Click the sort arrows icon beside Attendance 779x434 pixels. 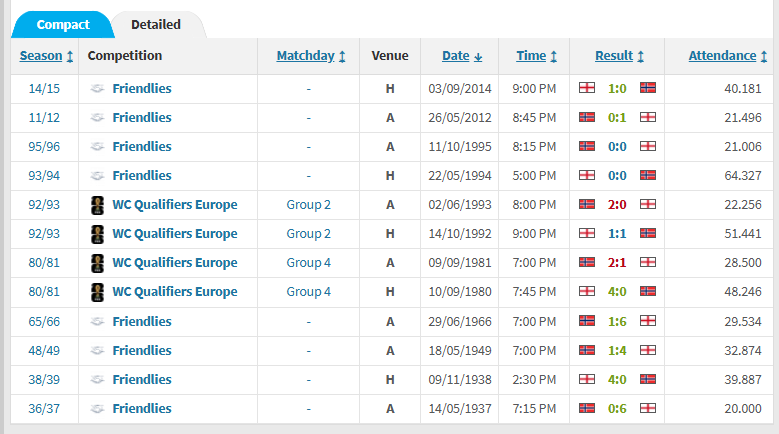click(764, 57)
